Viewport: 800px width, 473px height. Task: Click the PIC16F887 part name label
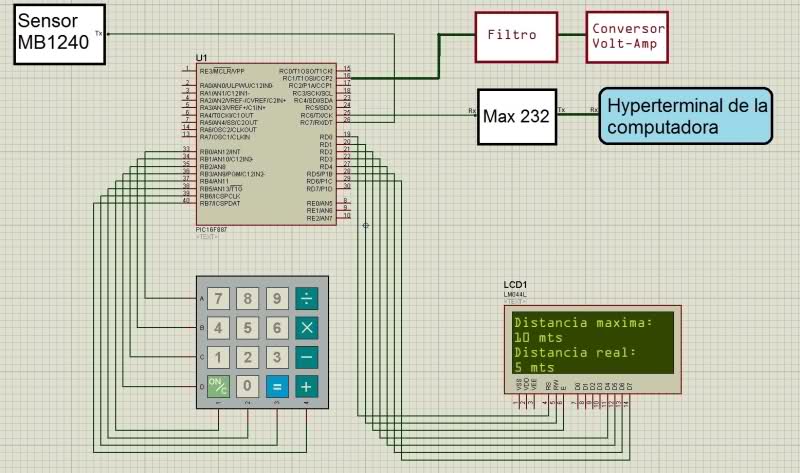(211, 230)
